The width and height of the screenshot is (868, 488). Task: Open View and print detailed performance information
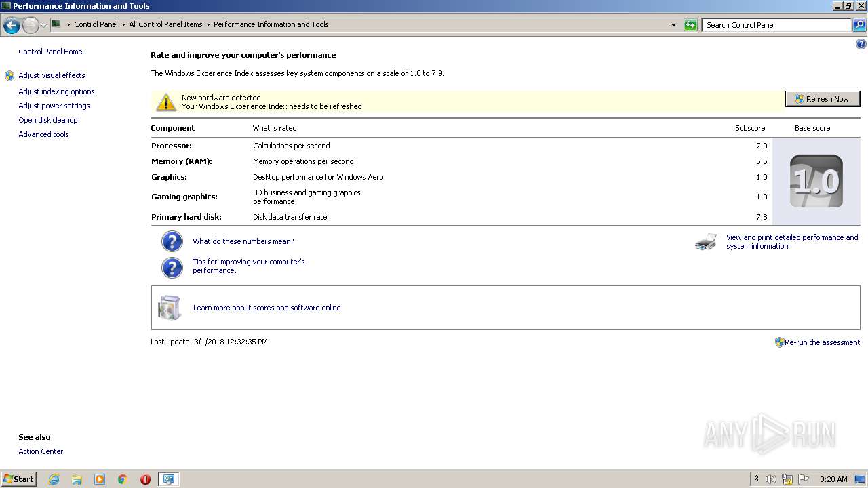point(792,241)
